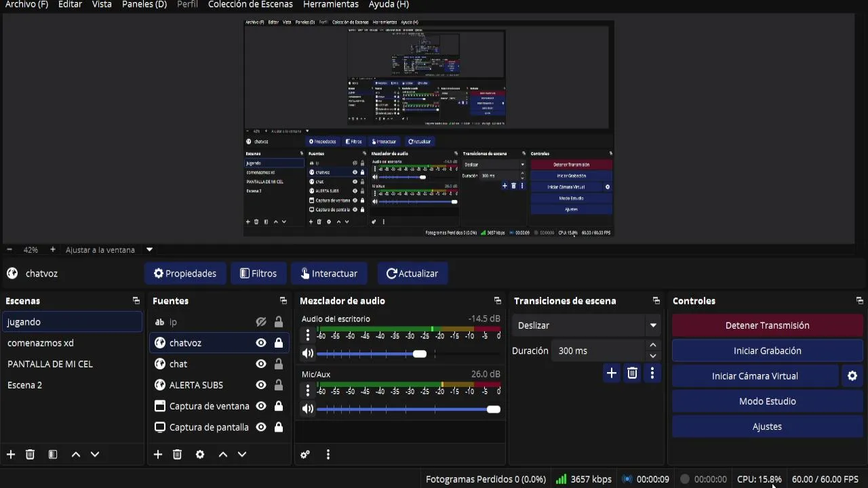Undock the Escenas panel
The height and width of the screenshot is (488, 868).
pos(136,301)
